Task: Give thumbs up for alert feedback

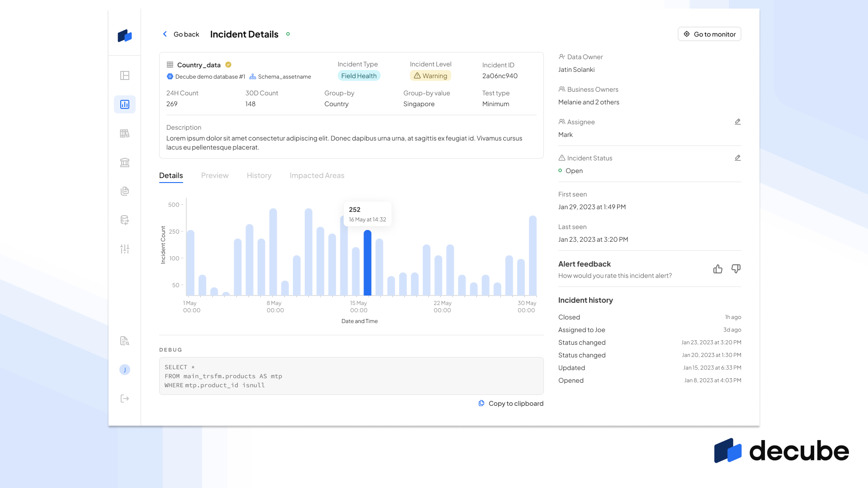Action: click(x=718, y=269)
